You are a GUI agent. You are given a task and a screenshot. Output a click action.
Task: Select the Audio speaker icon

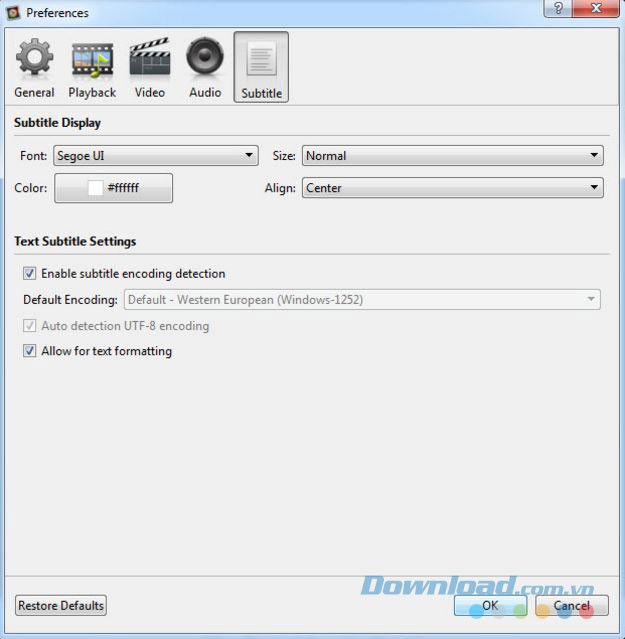205,59
